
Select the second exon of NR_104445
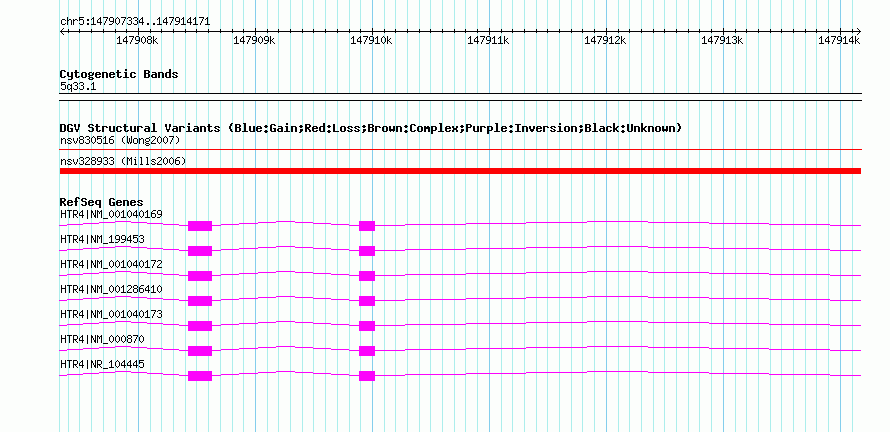tap(367, 376)
